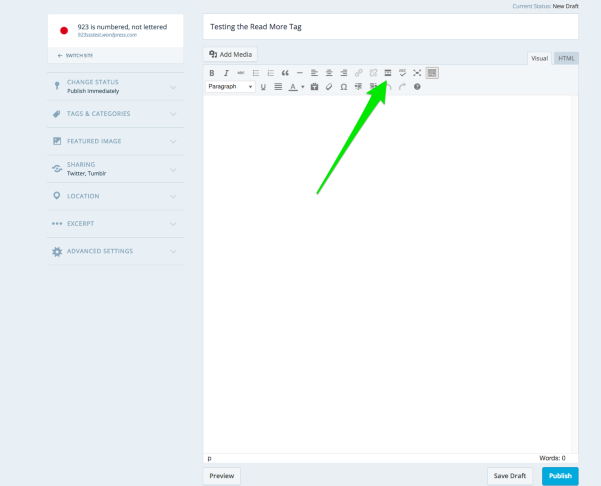Click the Save Draft button
Image resolution: width=601 pixels, height=486 pixels.
510,476
